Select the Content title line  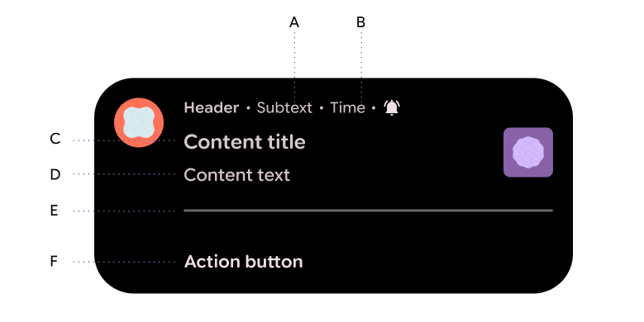pyautogui.click(x=245, y=142)
